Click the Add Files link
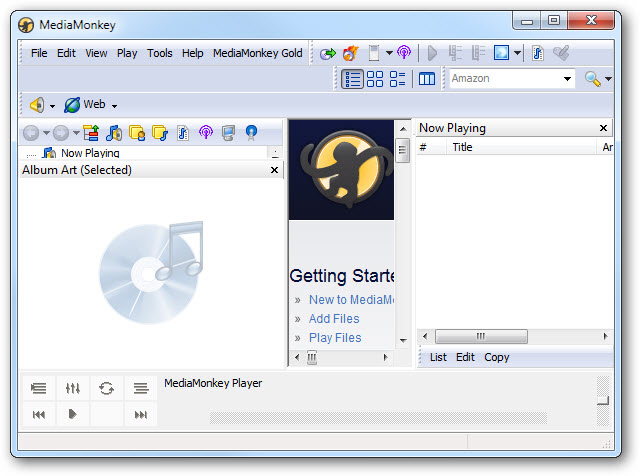This screenshot has width=640, height=476. click(x=334, y=319)
